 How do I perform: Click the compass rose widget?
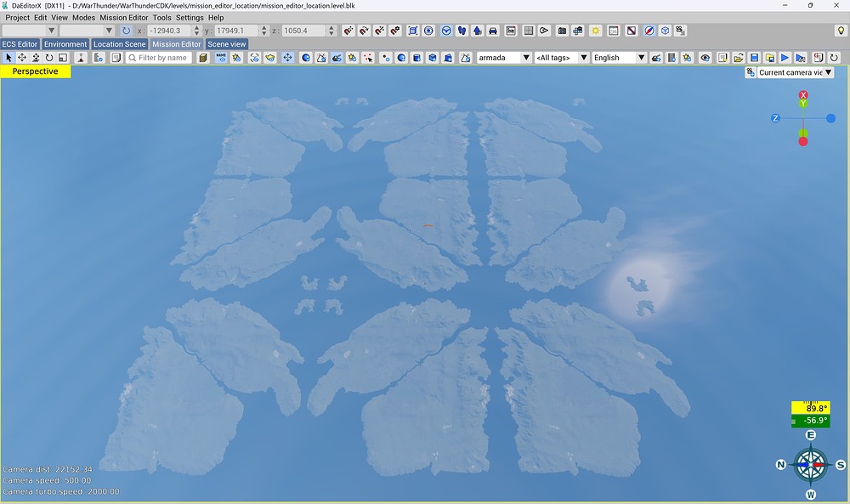point(810,464)
